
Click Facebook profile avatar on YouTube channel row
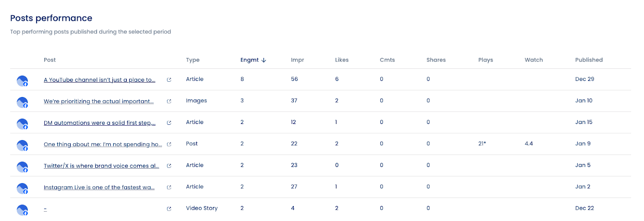click(x=22, y=81)
